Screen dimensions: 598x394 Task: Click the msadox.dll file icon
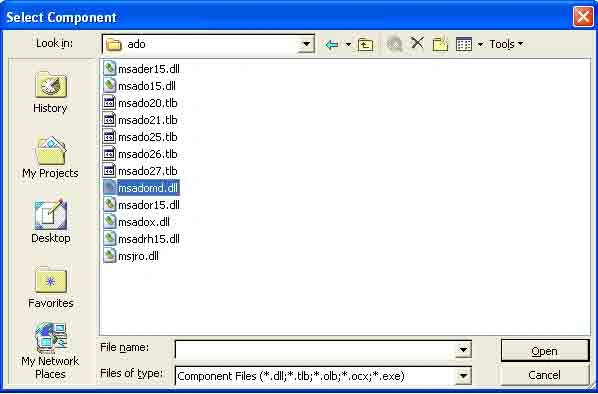pyautogui.click(x=109, y=221)
